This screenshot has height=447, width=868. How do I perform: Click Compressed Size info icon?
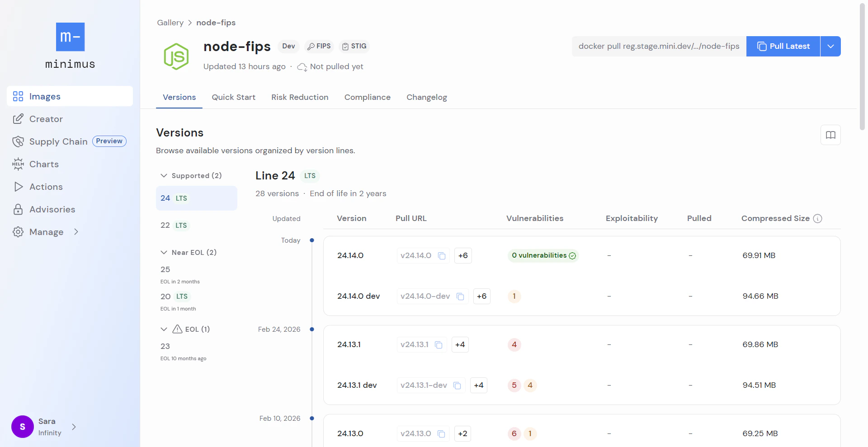point(817,219)
